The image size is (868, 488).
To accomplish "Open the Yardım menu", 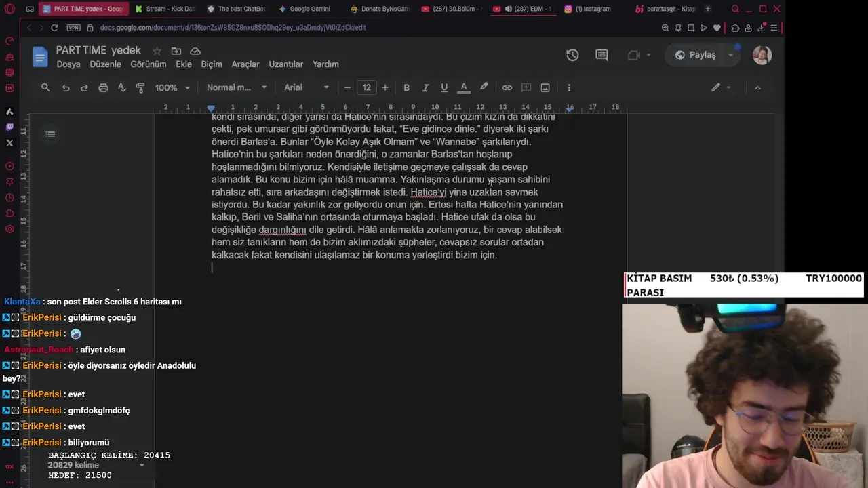I will pyautogui.click(x=325, y=64).
